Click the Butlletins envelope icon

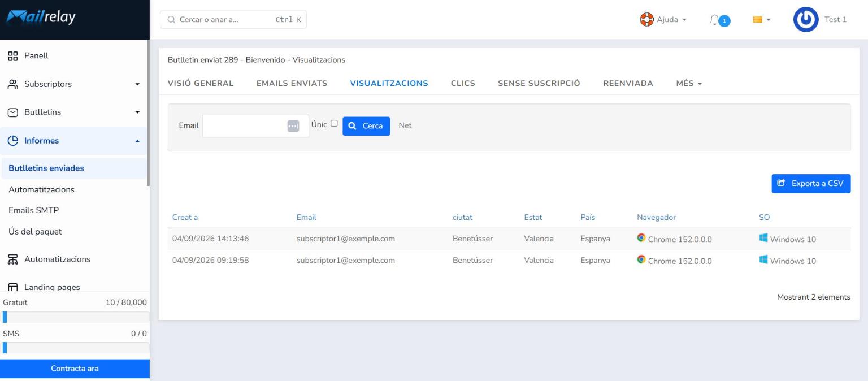coord(12,112)
